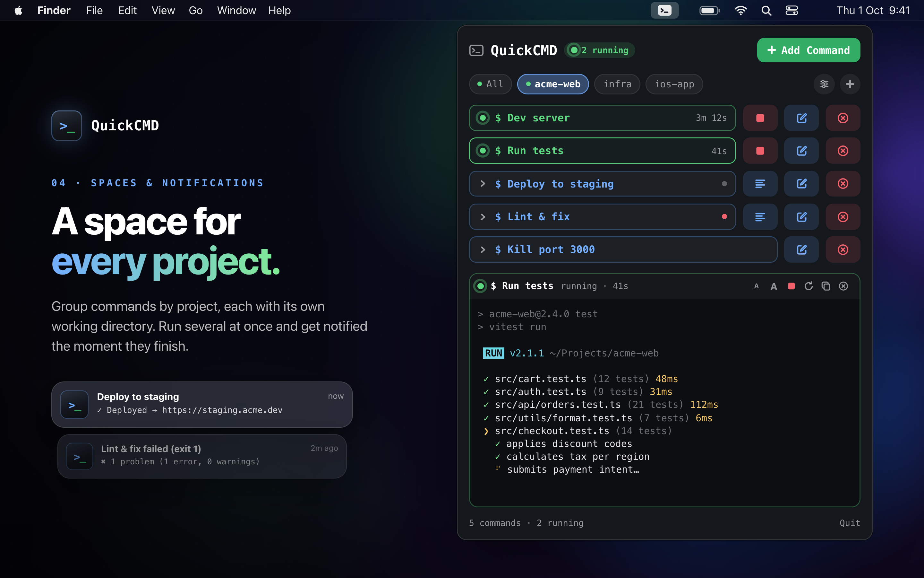Click the Add Command button
Screen dimensions: 924x578
[x=808, y=50]
